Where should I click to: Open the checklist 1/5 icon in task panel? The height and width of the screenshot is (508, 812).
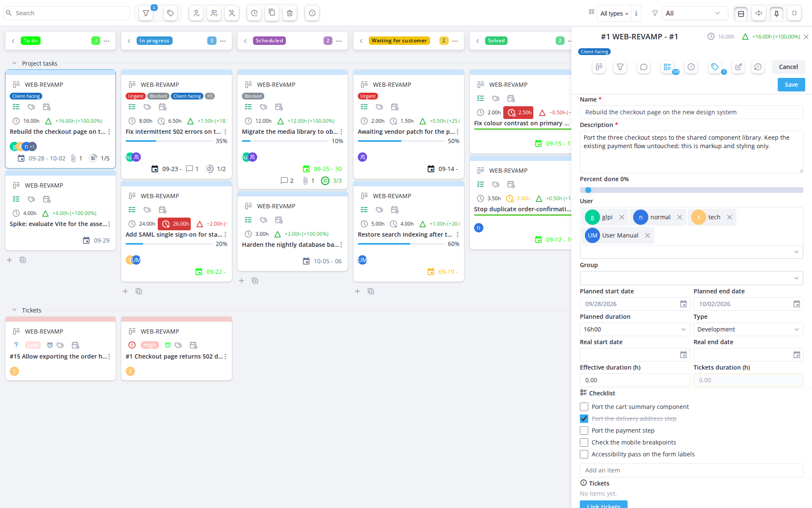(667, 67)
